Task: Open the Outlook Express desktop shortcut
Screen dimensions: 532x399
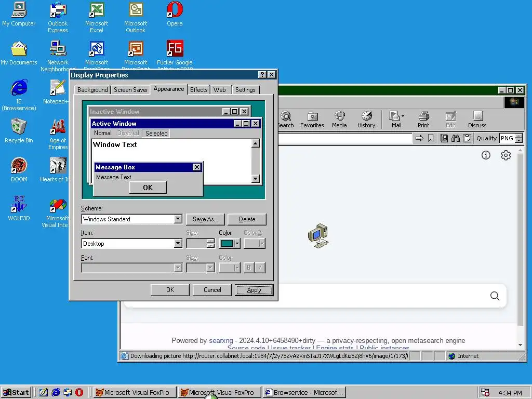Action: coord(58,17)
